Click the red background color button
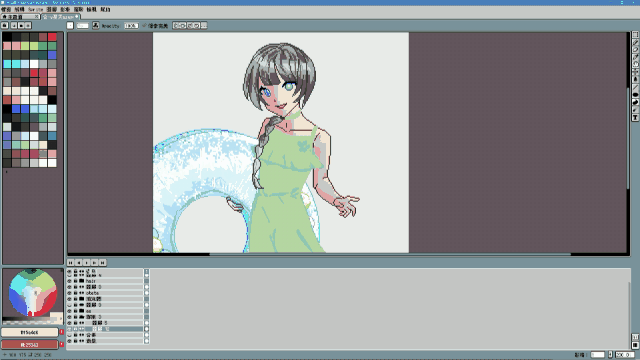The width and height of the screenshot is (640, 360). tap(29, 345)
